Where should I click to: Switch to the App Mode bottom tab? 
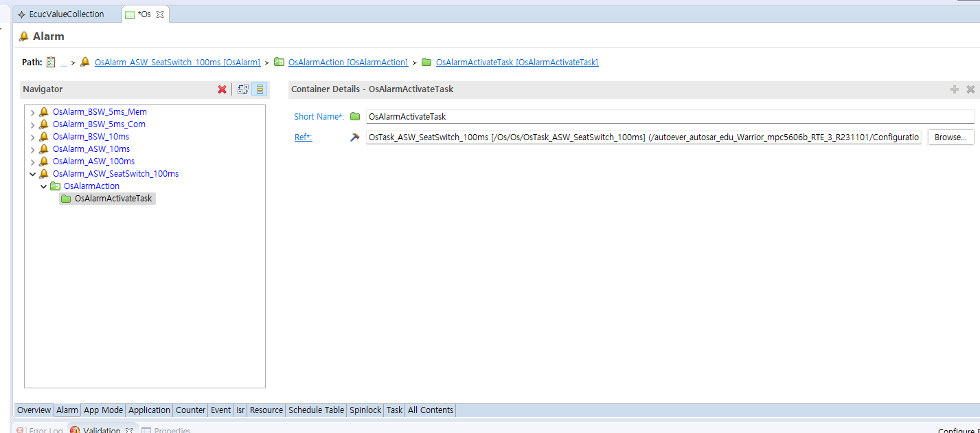click(x=103, y=410)
